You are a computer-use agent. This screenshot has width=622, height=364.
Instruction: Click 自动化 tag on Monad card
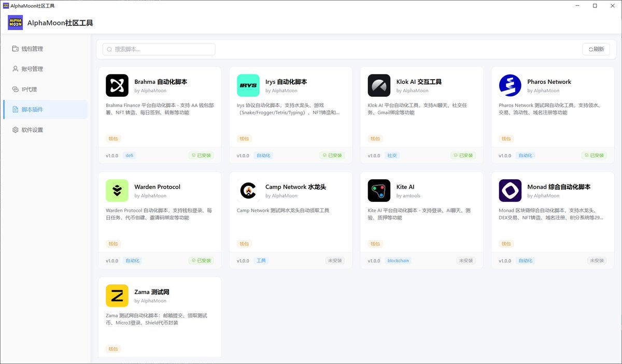tap(525, 260)
